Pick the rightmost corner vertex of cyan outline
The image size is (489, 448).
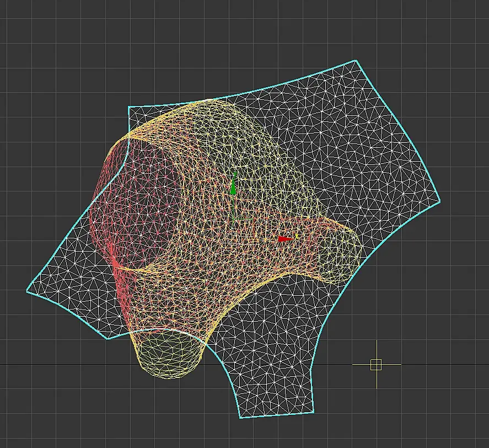[x=440, y=202]
